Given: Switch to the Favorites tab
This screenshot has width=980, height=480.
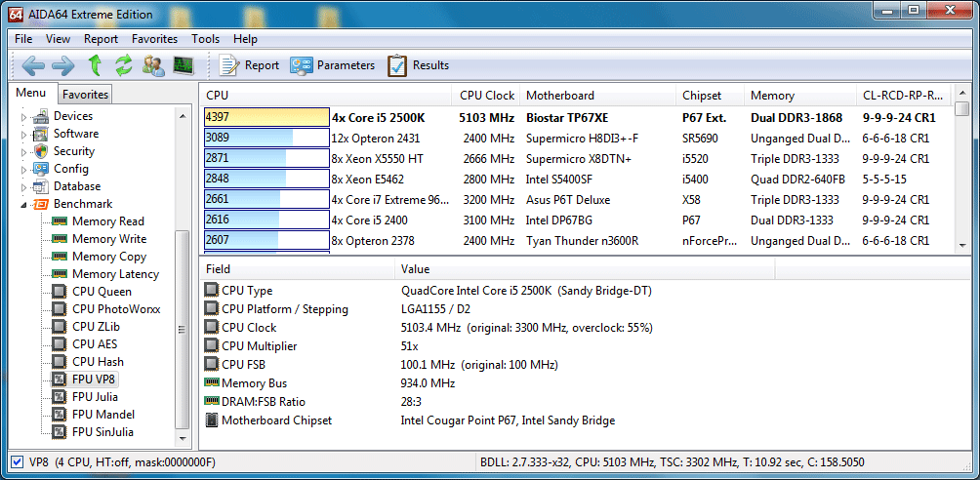Looking at the screenshot, I should click(x=86, y=95).
